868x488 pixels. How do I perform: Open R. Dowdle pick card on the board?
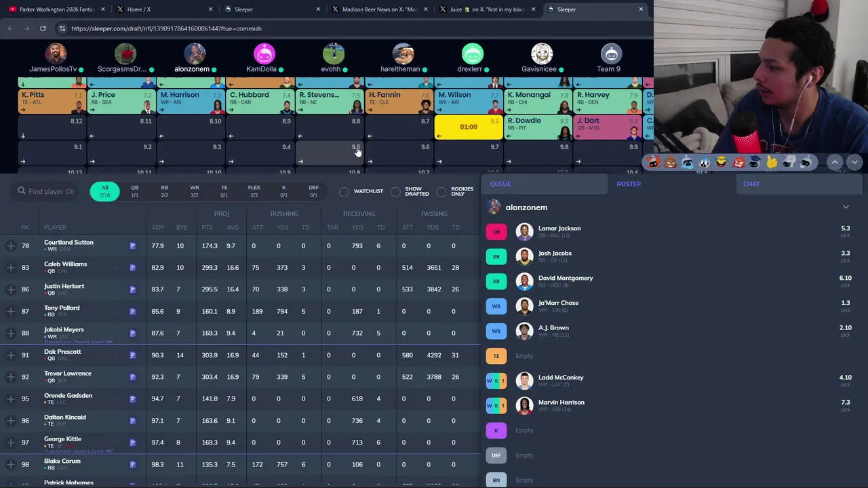click(537, 126)
